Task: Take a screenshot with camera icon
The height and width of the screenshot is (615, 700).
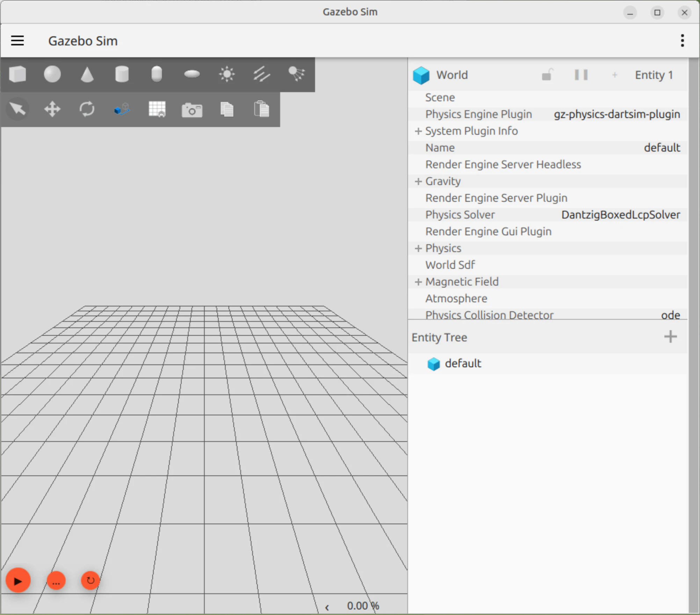Action: [192, 110]
